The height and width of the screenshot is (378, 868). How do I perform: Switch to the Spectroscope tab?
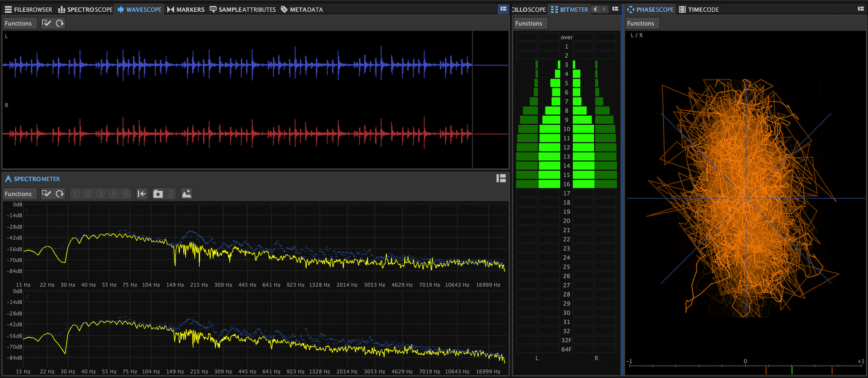(x=85, y=10)
